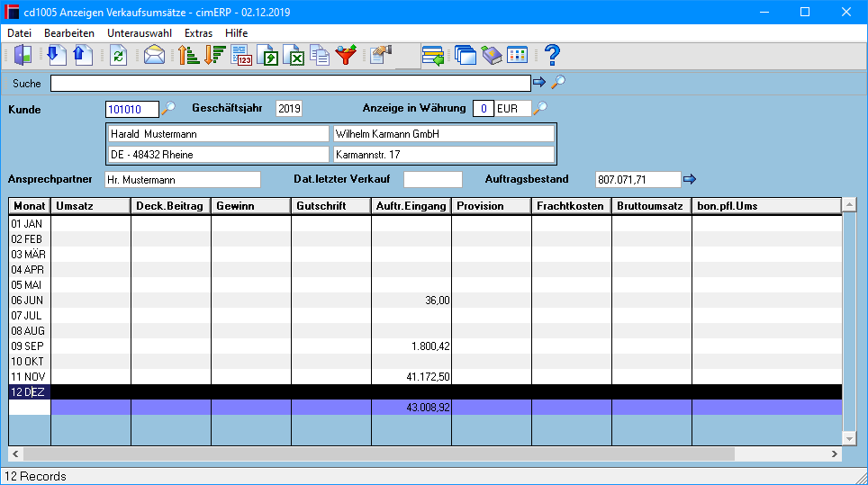The width and height of the screenshot is (868, 485).
Task: Click the blue arrow next to search field
Action: (x=539, y=83)
